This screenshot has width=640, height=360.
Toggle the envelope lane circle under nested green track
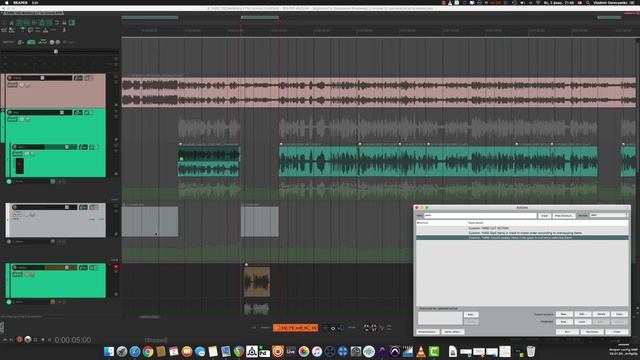click(x=9, y=181)
